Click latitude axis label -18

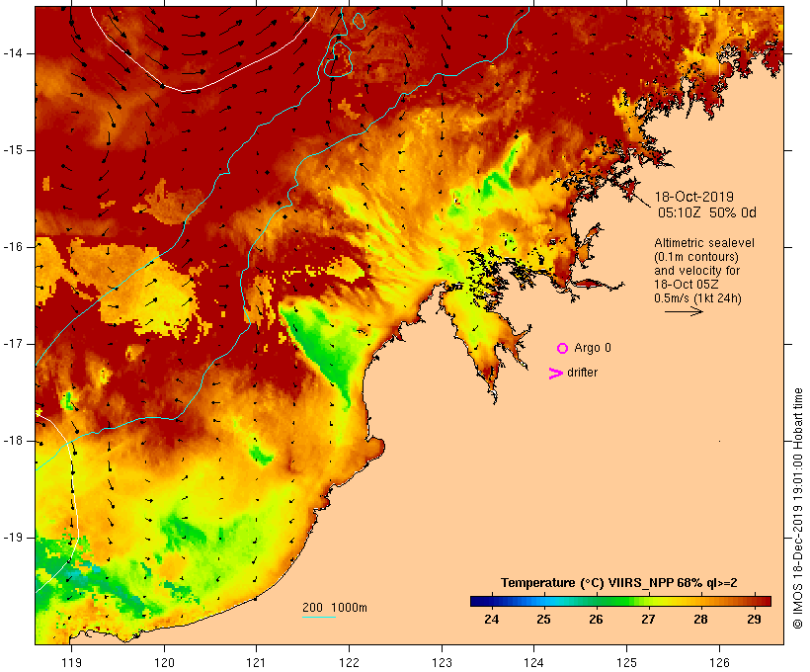[13, 441]
